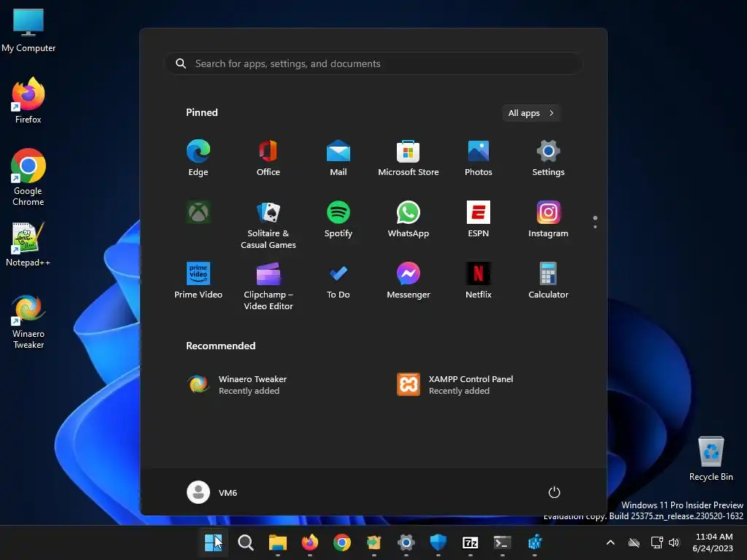Screen dimensions: 747x560
Task: Click the crossed-out cloud tray icon
Action: [634, 542]
